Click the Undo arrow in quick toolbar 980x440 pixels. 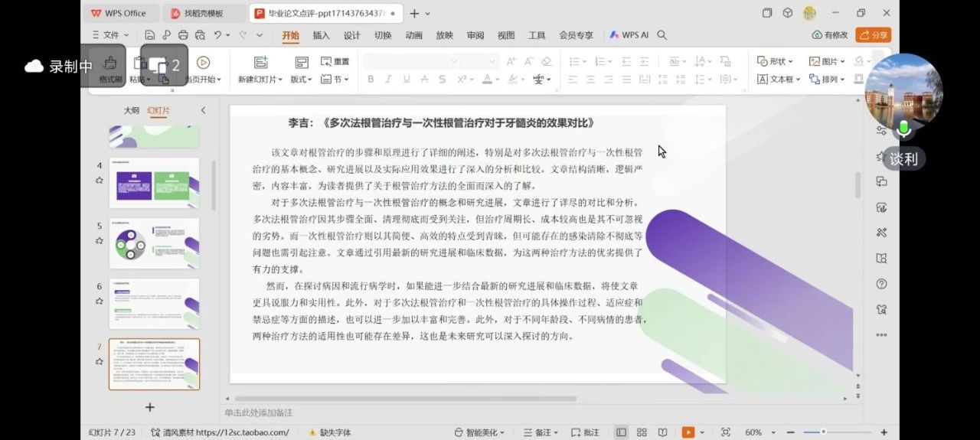[219, 35]
